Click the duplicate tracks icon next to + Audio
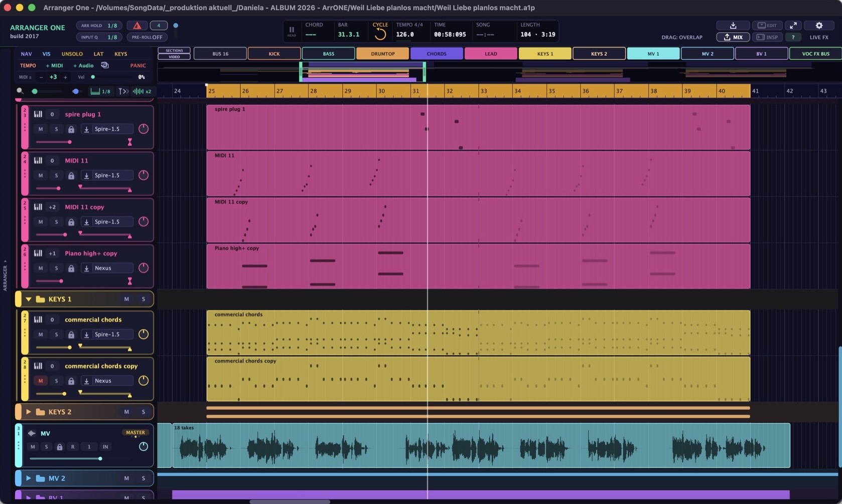 pyautogui.click(x=105, y=65)
